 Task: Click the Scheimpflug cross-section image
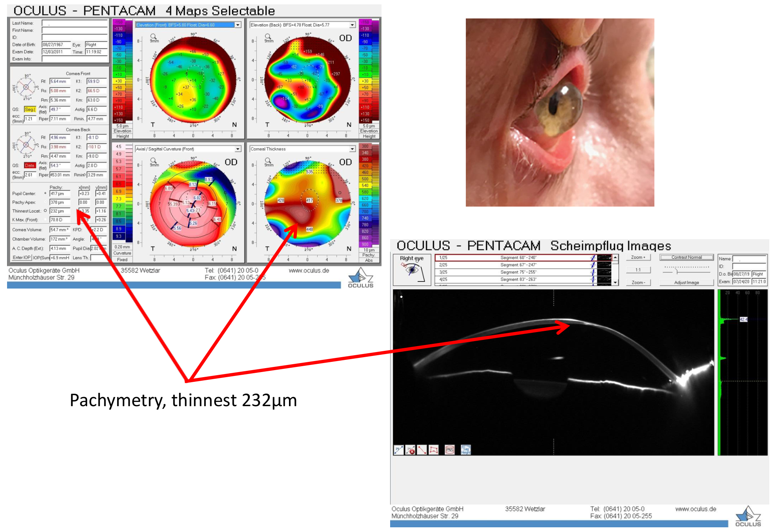pos(553,372)
